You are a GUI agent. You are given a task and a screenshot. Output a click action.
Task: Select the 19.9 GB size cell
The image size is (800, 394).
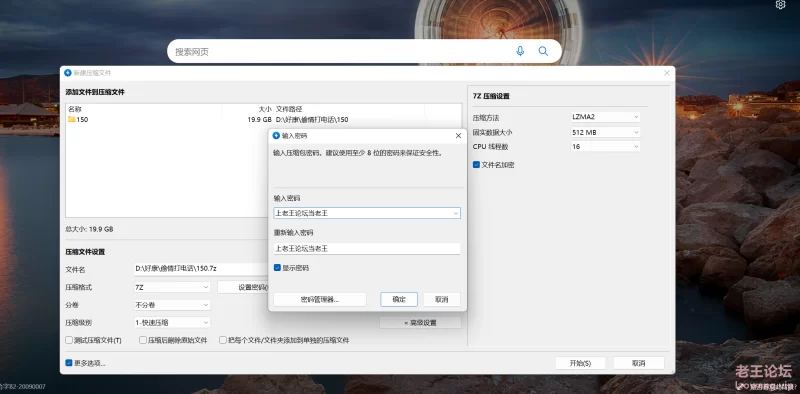pyautogui.click(x=260, y=119)
